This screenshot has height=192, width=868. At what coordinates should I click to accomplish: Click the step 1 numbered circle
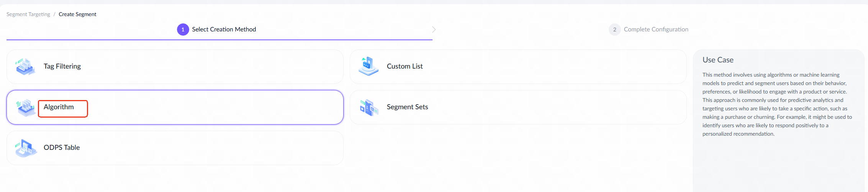(x=183, y=30)
